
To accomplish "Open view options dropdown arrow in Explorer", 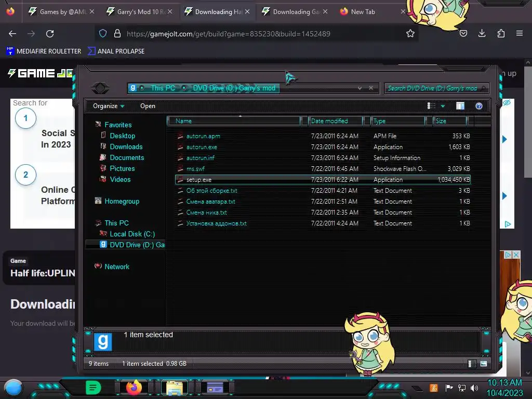I will pyautogui.click(x=443, y=106).
